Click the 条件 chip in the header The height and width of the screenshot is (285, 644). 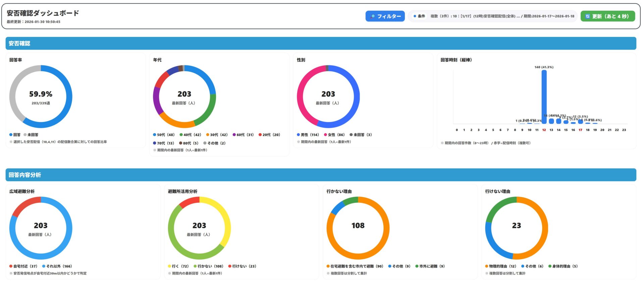(x=420, y=16)
